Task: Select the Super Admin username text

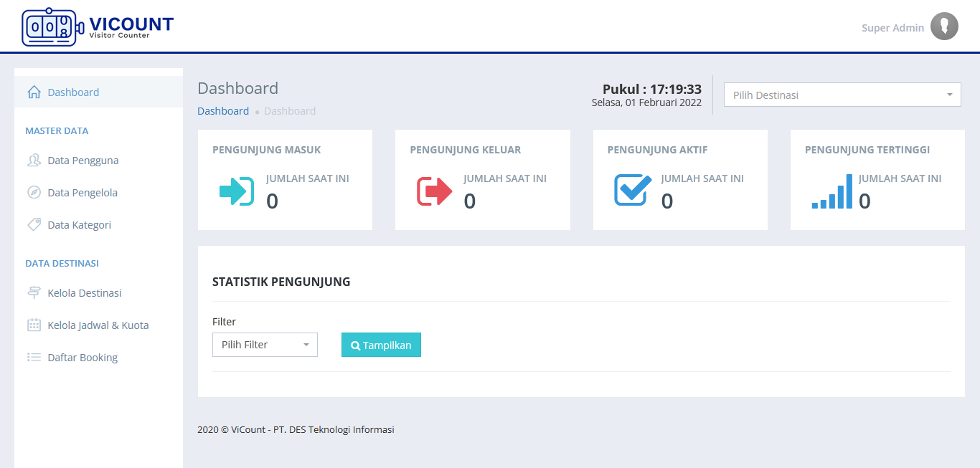Action: coord(892,28)
